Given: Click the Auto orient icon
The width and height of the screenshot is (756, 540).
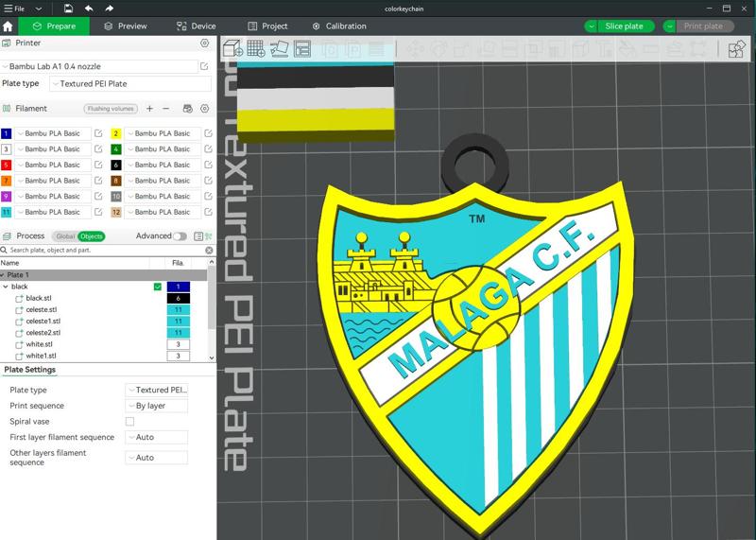Looking at the screenshot, I should coord(279,49).
